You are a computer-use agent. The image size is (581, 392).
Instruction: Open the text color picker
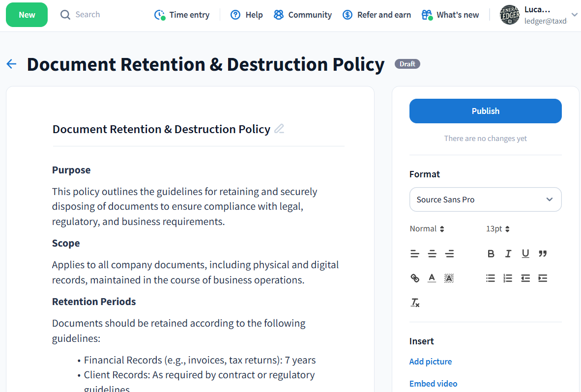[x=432, y=278]
